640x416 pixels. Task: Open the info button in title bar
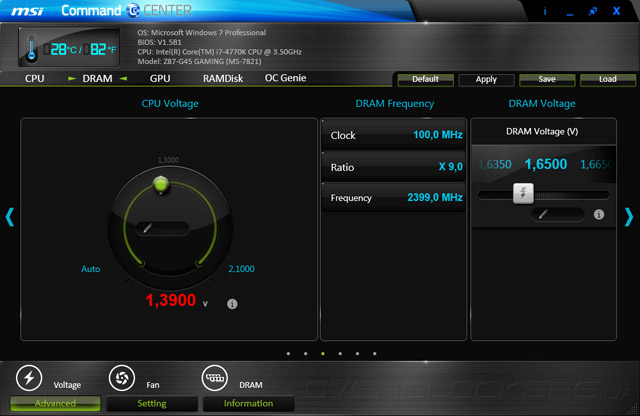click(x=545, y=11)
